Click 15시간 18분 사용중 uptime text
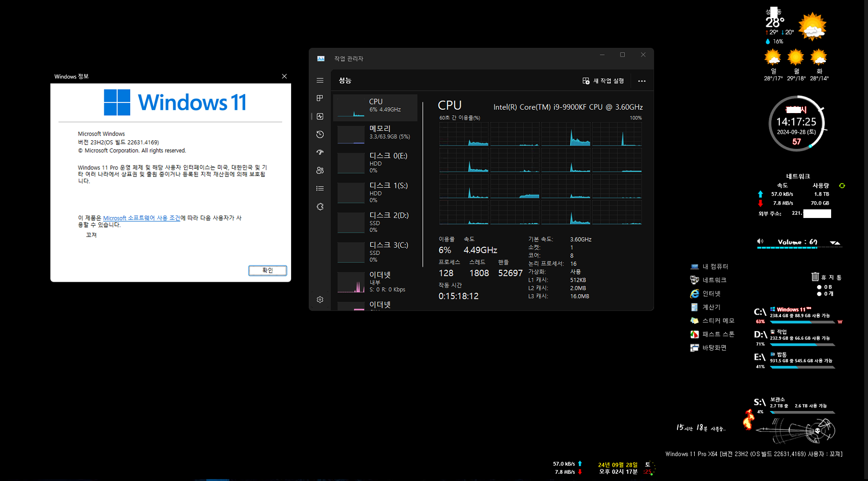 pos(701,427)
